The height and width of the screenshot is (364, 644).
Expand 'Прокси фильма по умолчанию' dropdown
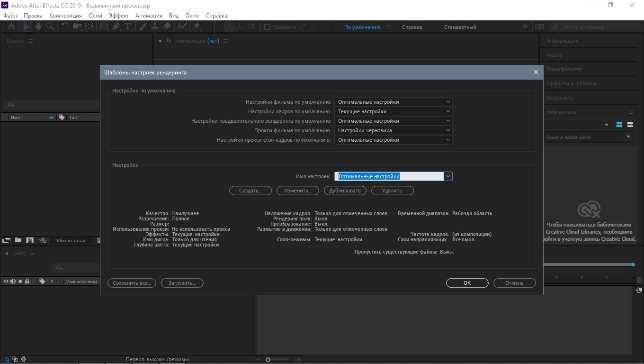coord(393,130)
